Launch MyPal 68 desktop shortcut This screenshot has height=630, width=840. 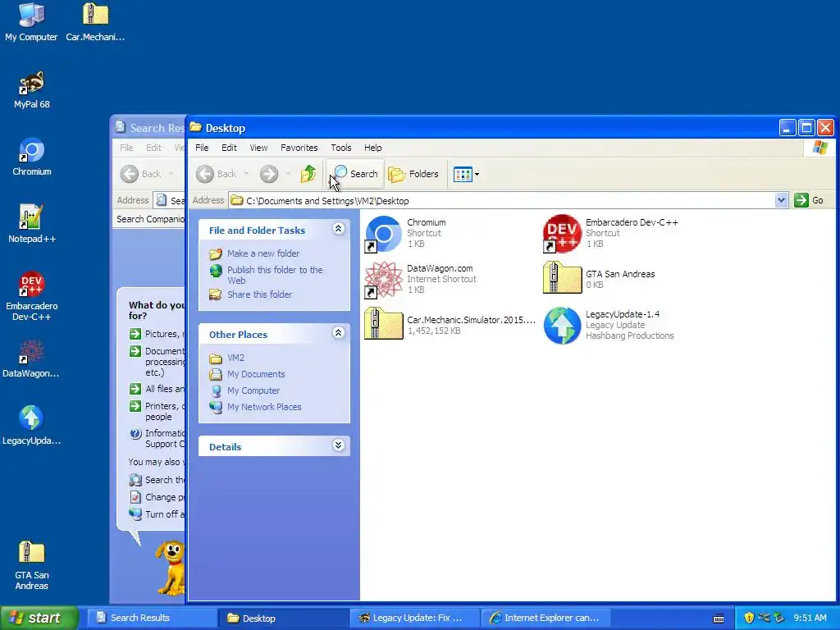point(32,89)
